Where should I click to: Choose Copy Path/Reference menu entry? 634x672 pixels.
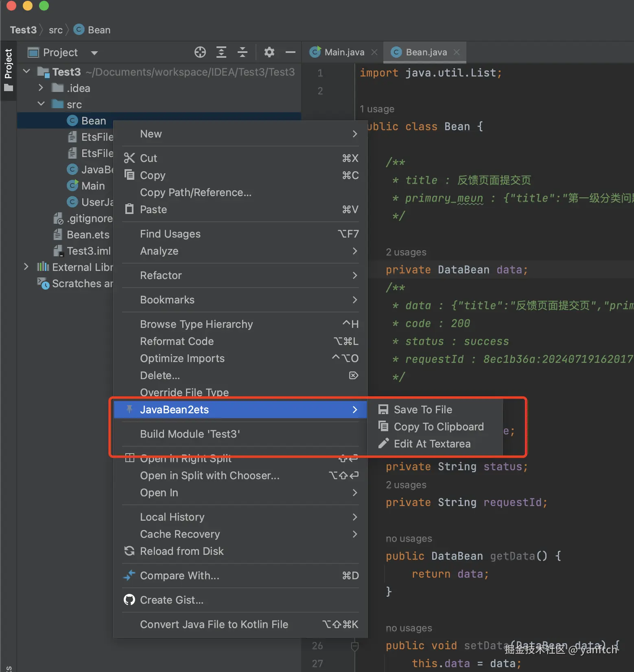tap(240, 192)
